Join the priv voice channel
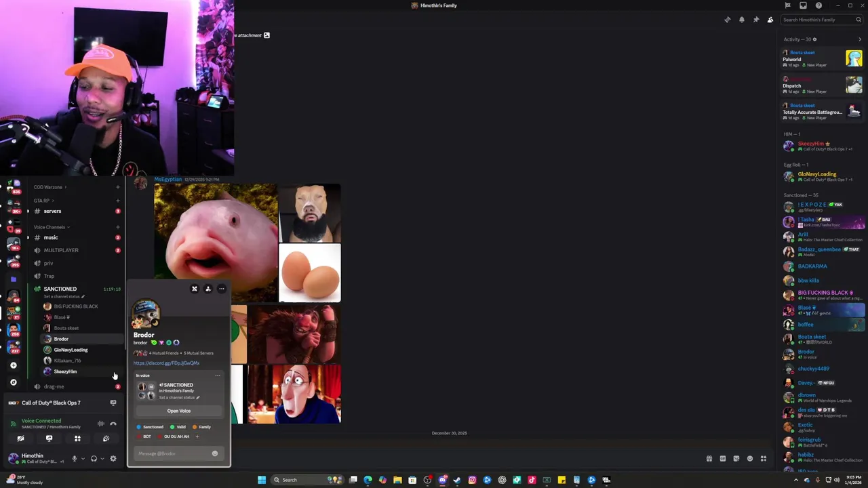Viewport: 868px width, 488px height. [76, 263]
